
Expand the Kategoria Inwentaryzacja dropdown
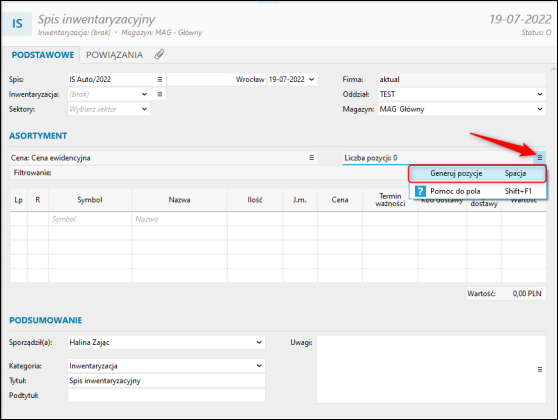(x=259, y=366)
